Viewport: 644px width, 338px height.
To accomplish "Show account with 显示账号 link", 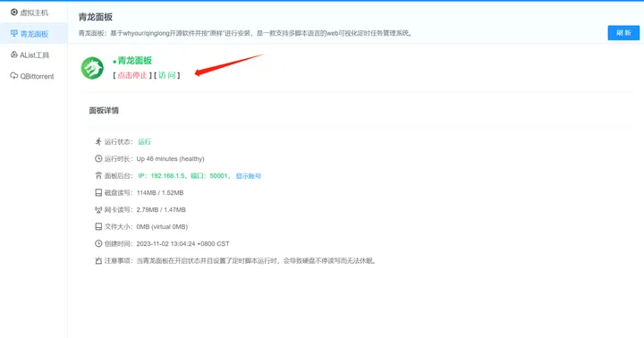I will click(249, 176).
